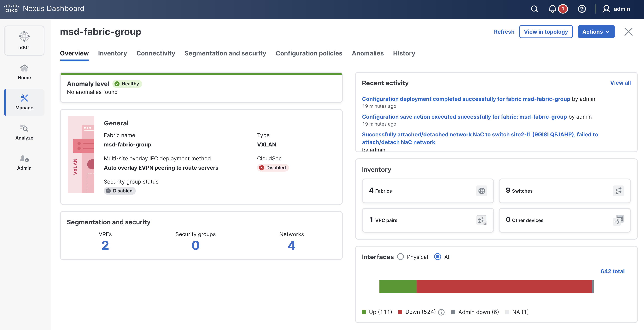This screenshot has height=330, width=644.
Task: Click View all in Recent activity
Action: (620, 83)
